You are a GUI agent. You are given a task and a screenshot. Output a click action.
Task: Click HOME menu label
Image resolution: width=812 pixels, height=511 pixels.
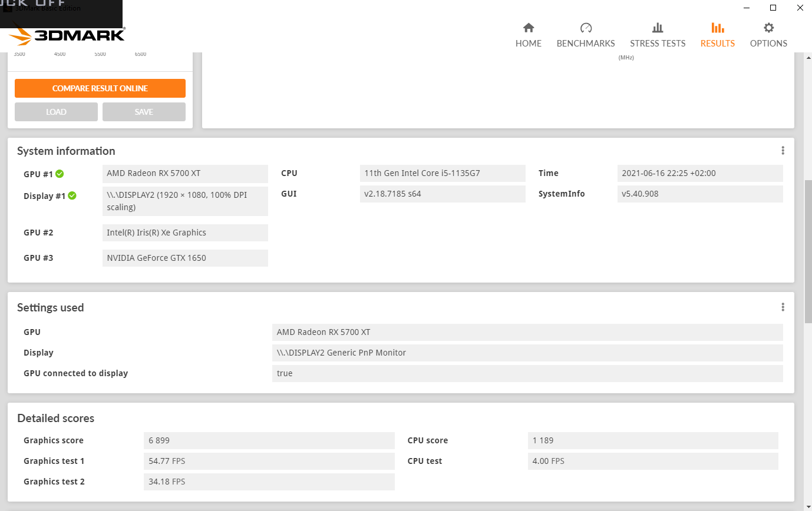pos(529,44)
